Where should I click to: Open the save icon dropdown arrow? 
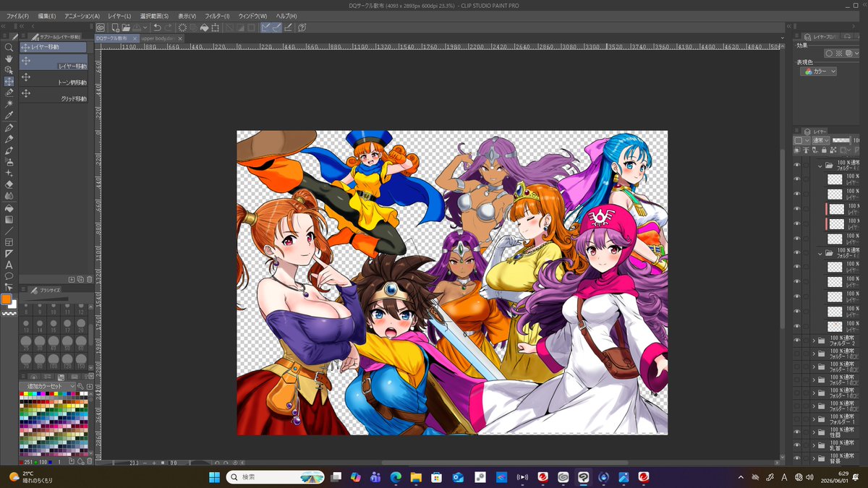point(145,27)
